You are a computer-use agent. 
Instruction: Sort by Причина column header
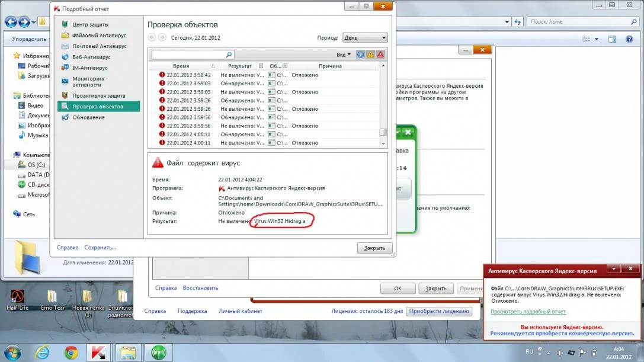pyautogui.click(x=330, y=66)
